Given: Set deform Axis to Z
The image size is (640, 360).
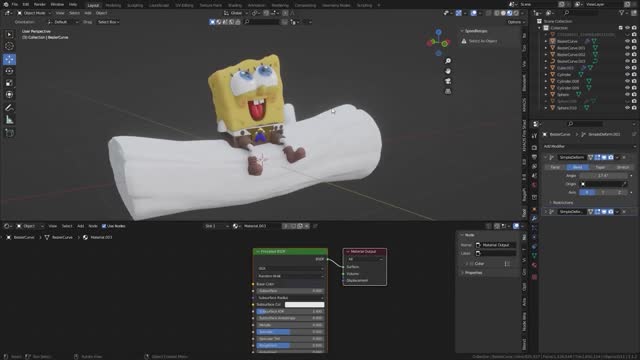Looking at the screenshot, I should click(x=619, y=192).
